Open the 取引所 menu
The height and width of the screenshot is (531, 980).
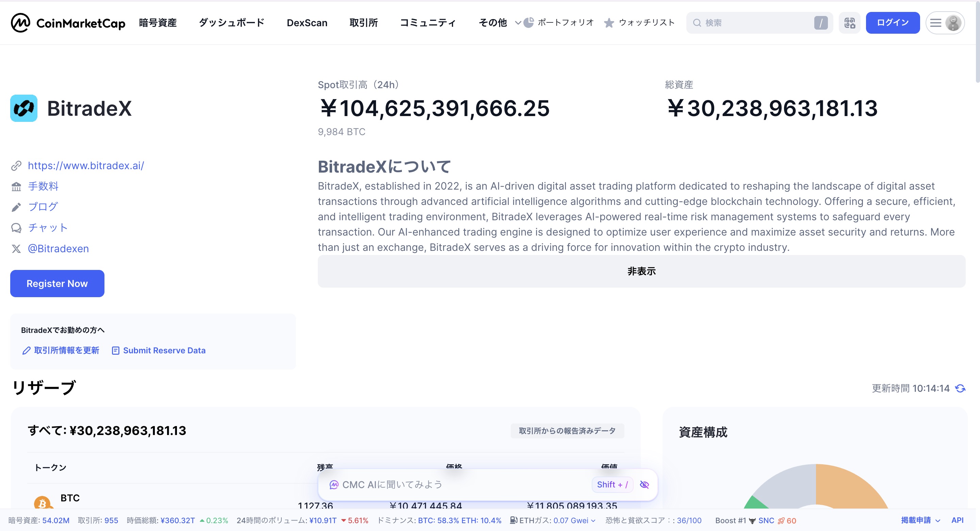tap(363, 23)
